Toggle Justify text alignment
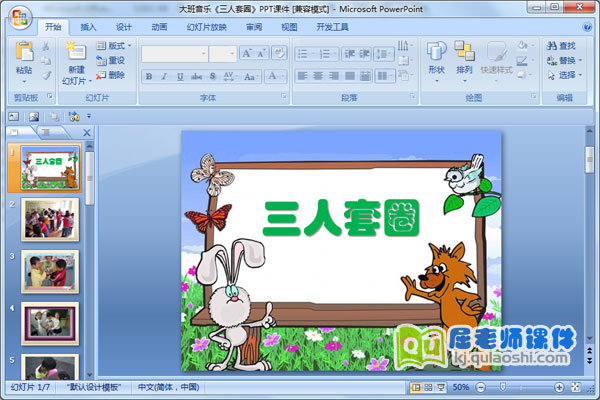 [x=349, y=76]
